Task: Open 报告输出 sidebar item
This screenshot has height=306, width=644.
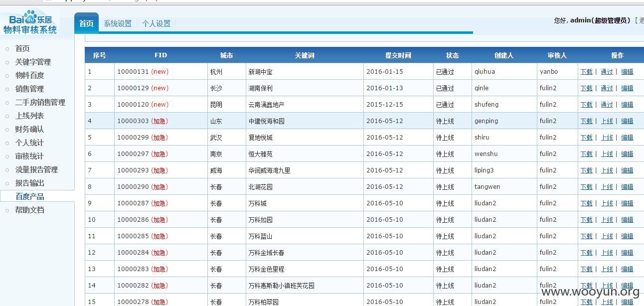Action: 29,183
